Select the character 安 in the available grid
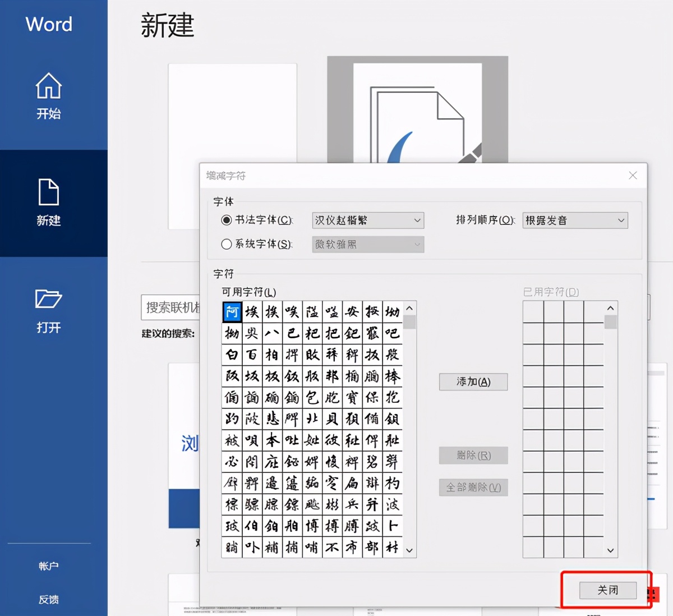The image size is (673, 616). coord(352,311)
